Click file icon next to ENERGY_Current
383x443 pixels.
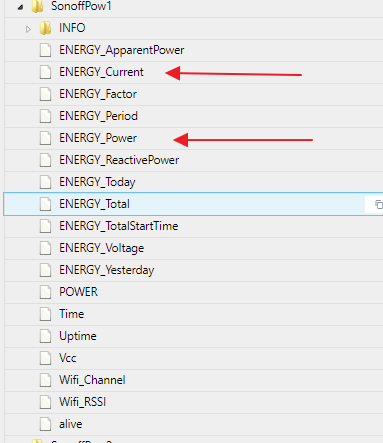point(45,72)
